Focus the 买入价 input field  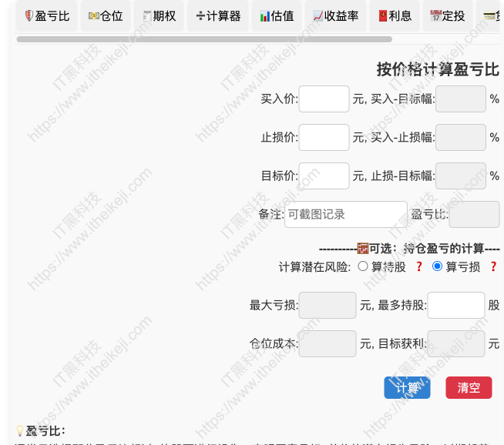[324, 99]
